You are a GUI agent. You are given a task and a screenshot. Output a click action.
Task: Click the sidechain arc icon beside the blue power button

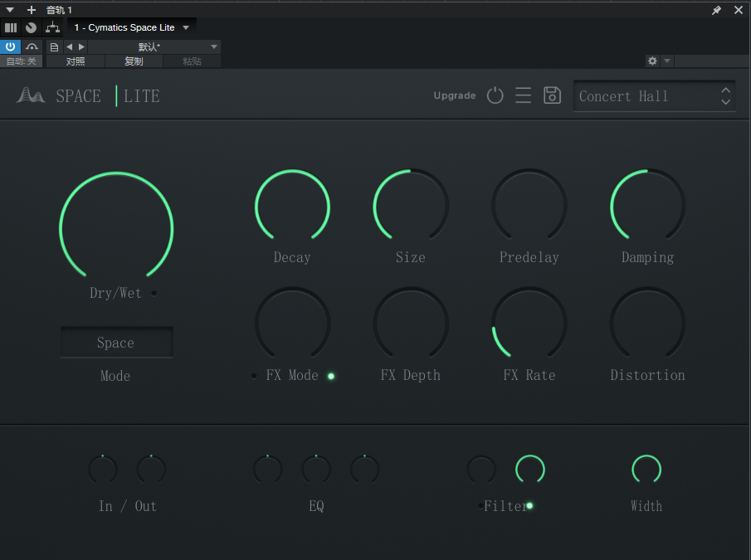pos(32,47)
